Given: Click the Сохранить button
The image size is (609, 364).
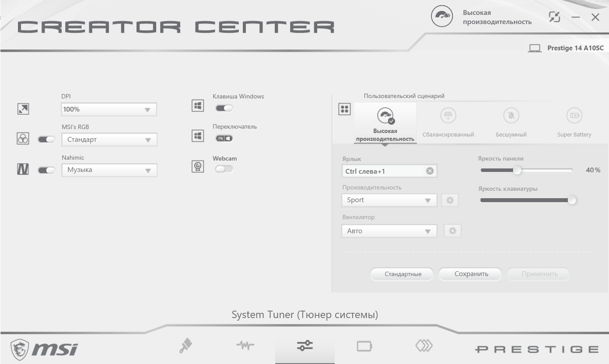Looking at the screenshot, I should tap(471, 274).
